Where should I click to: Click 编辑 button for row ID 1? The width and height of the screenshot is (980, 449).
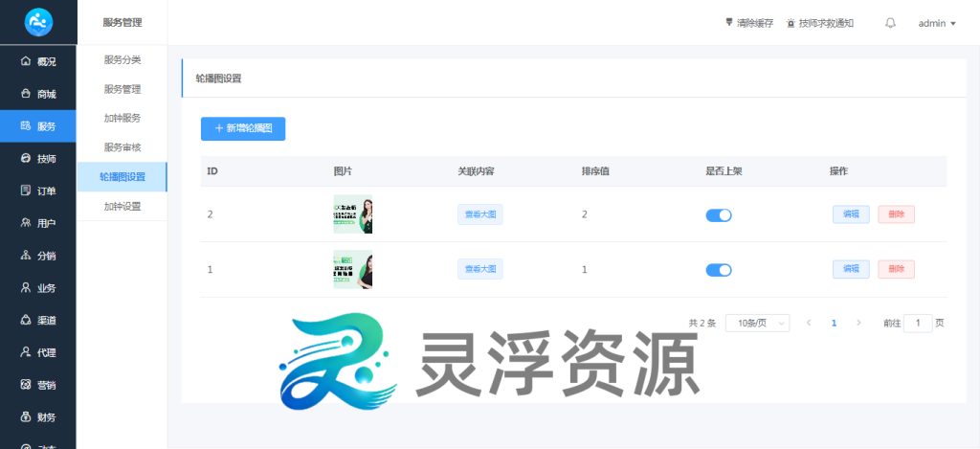[x=851, y=269]
